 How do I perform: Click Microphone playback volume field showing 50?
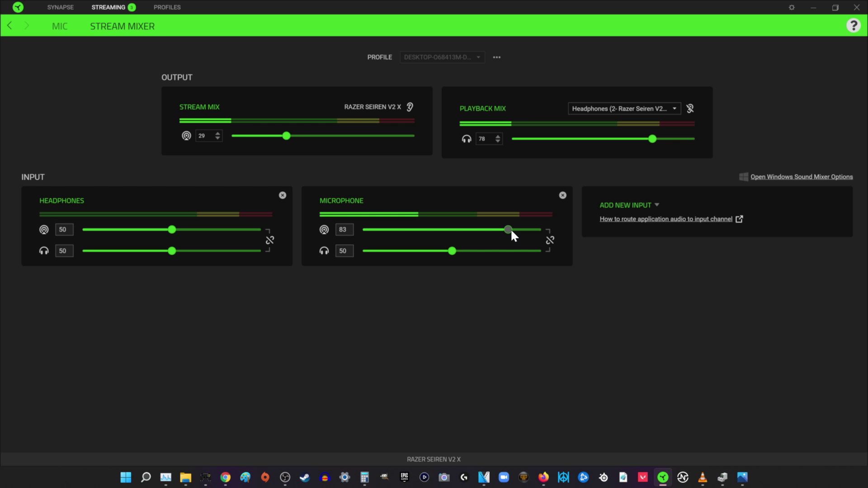coord(344,251)
